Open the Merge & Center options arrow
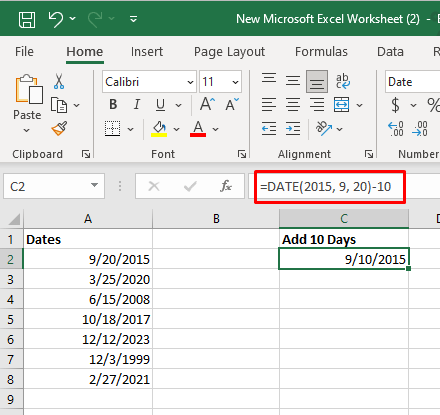 coord(359,105)
